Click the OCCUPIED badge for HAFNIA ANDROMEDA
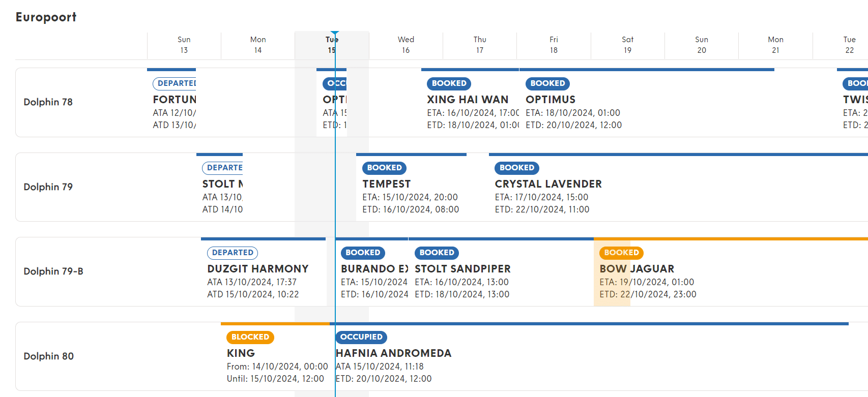 [x=361, y=337]
